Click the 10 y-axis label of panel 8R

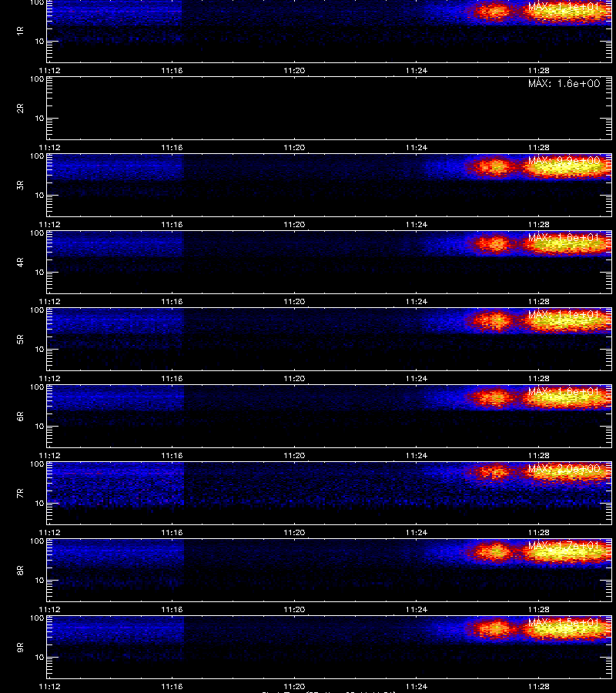click(39, 580)
